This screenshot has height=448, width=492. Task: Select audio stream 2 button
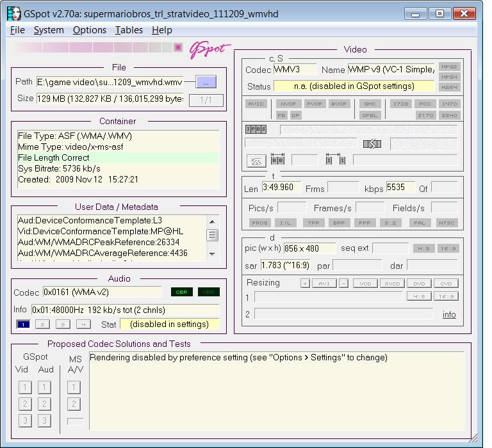[43, 324]
